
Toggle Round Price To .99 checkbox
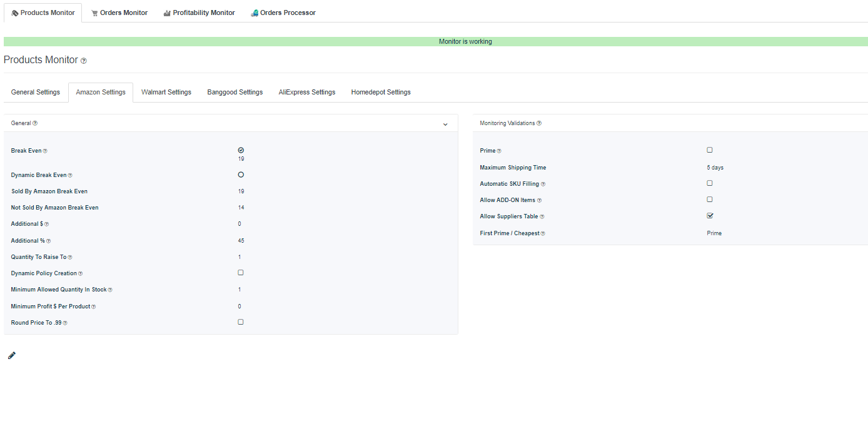(241, 322)
